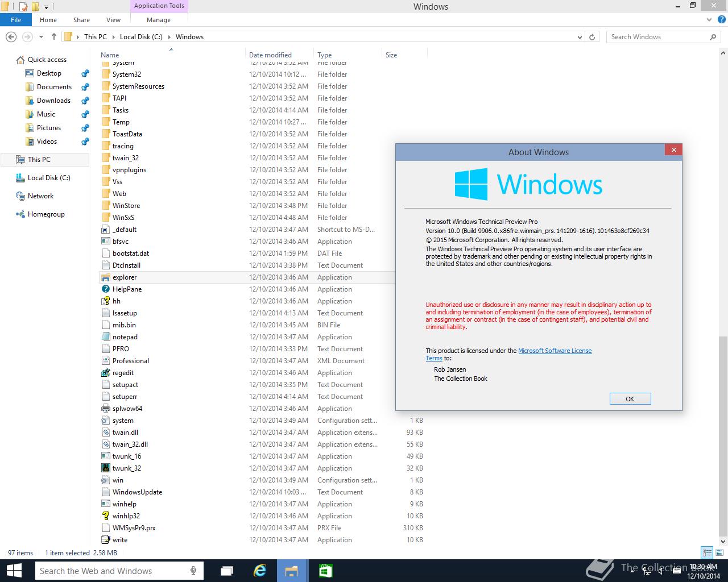
Task: Open the Store app on taskbar
Action: [325, 571]
